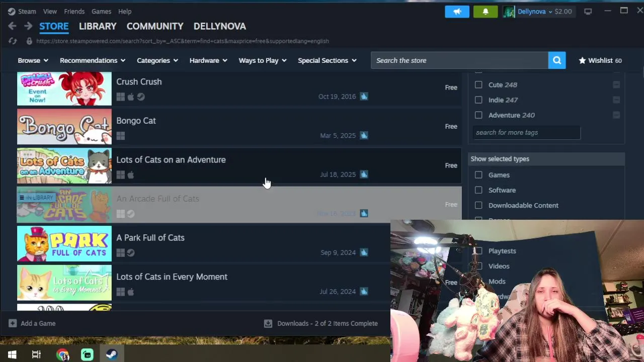644x362 pixels.
Task: Check the Cute tag filter
Action: coord(478,85)
